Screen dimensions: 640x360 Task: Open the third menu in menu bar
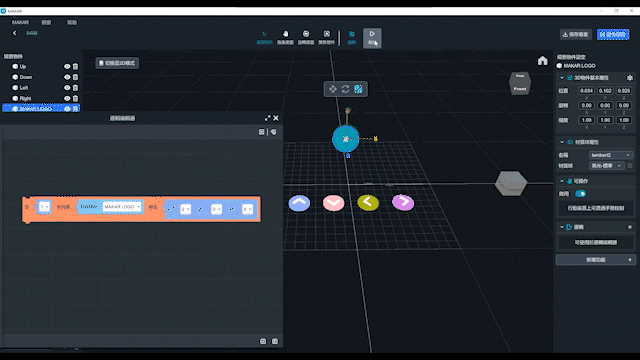(72, 22)
